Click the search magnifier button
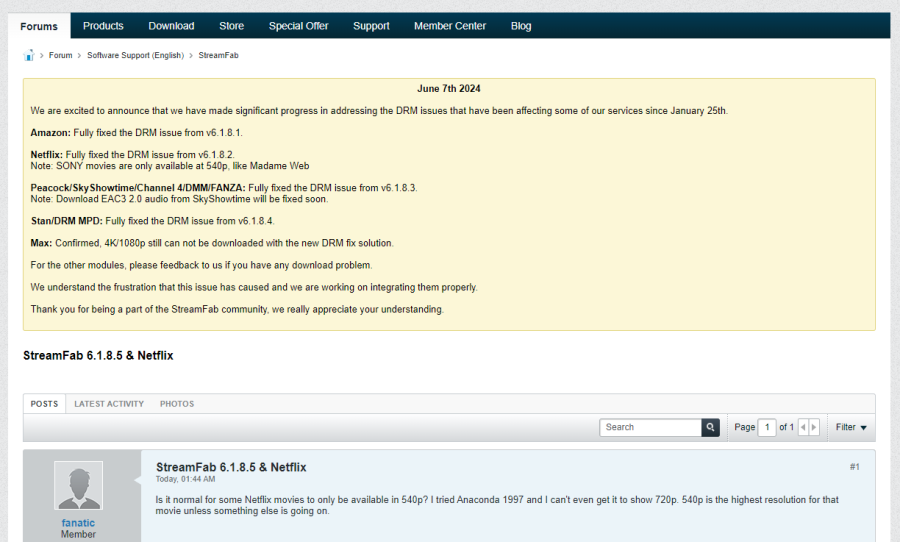This screenshot has width=900, height=542. (710, 427)
